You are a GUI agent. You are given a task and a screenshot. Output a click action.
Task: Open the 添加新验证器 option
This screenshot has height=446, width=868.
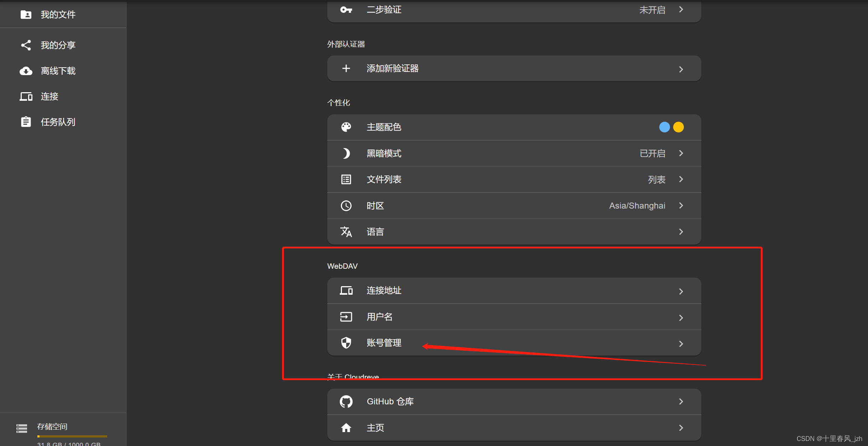point(514,68)
